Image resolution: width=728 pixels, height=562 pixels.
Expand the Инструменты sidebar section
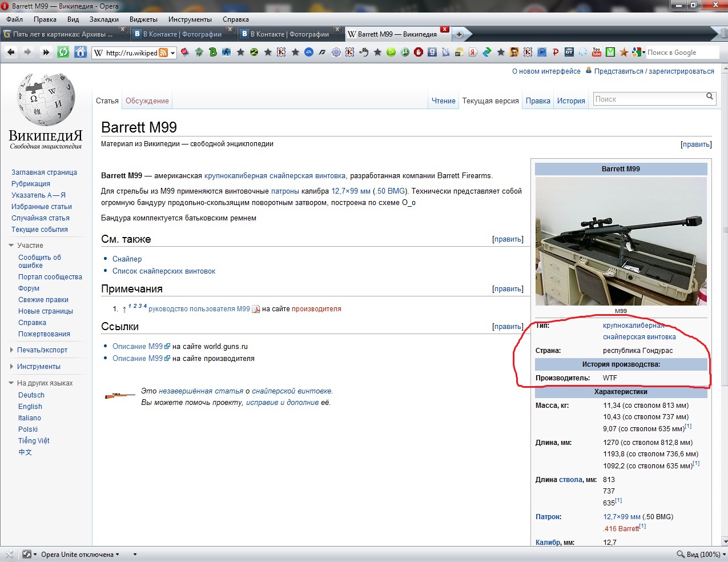(11, 367)
